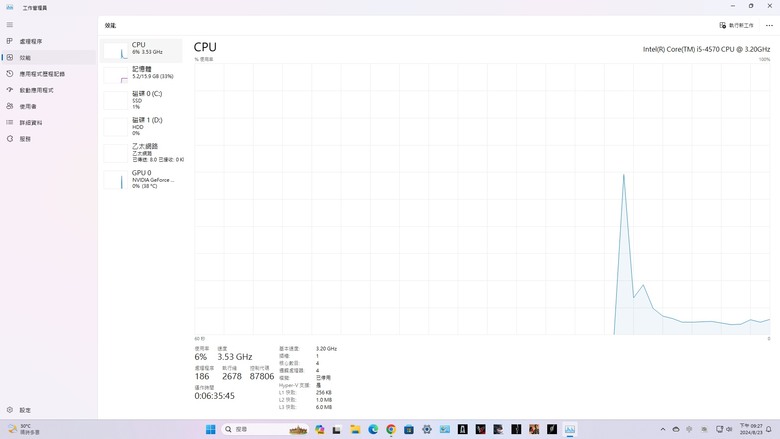The image size is (780, 439).
Task: Click the 87806 handles count
Action: [262, 376]
